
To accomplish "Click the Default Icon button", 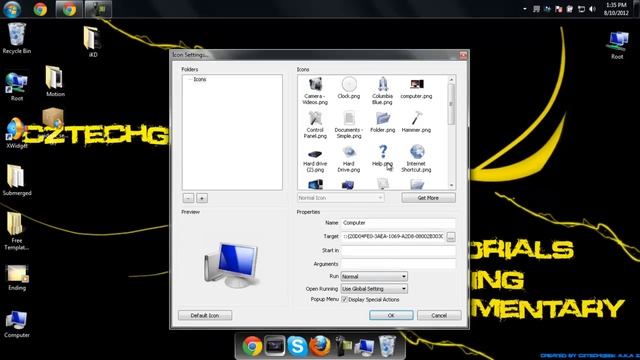I will pos(205,316).
